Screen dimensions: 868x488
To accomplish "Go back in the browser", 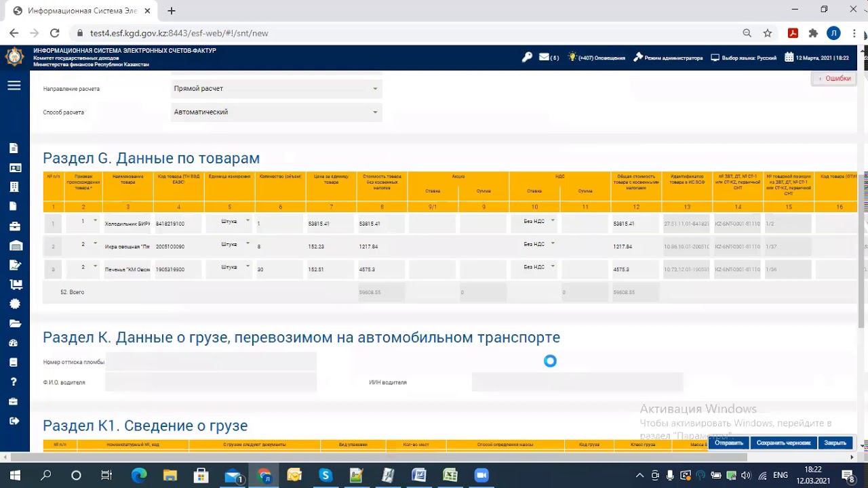I will (14, 33).
